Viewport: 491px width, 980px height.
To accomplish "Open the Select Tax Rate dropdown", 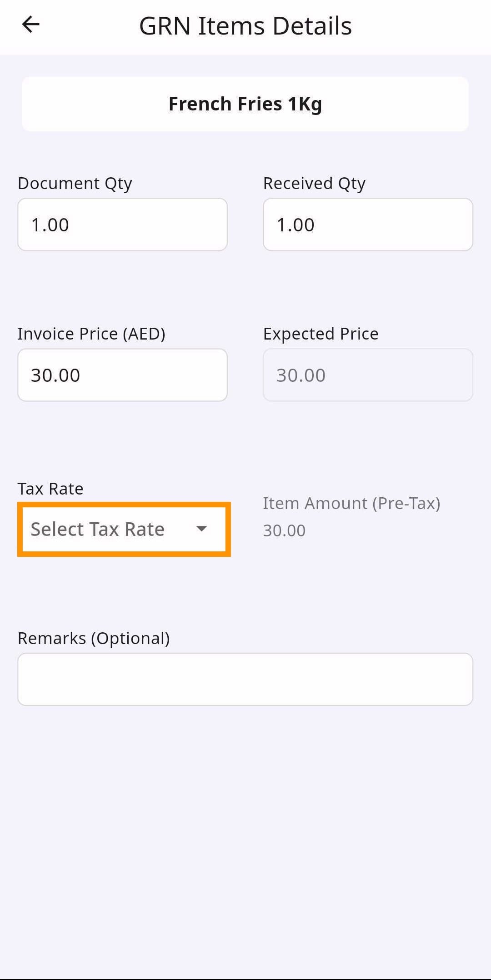I will click(124, 529).
